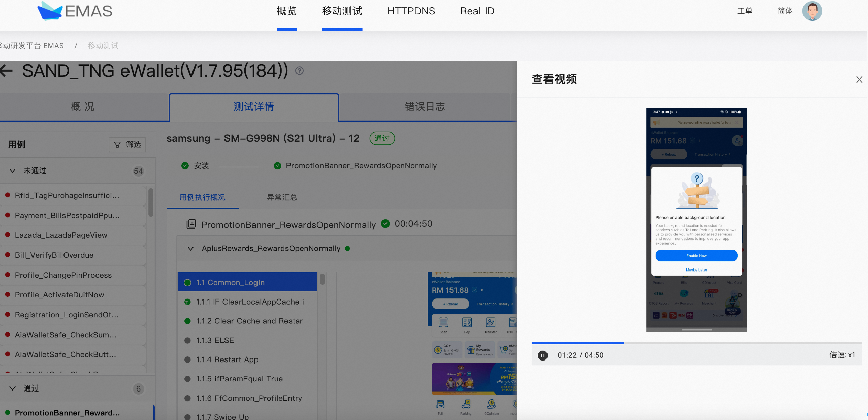
Task: Select case Profile_ActivateDuitNow
Action: [73, 294]
